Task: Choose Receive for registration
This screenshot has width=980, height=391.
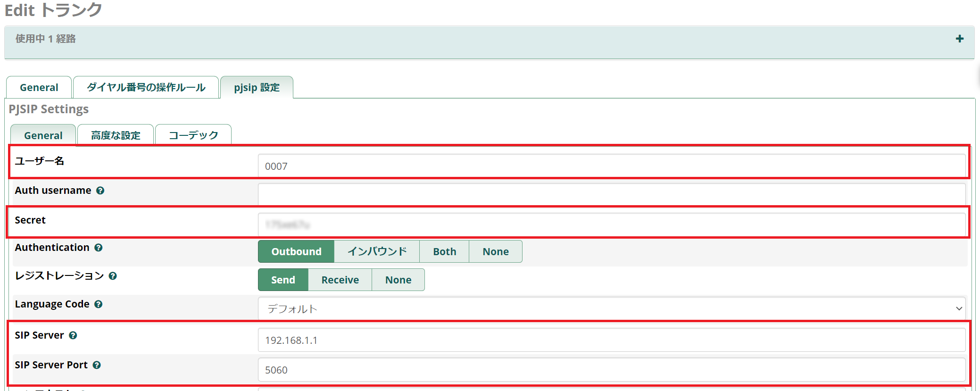Action: [340, 280]
